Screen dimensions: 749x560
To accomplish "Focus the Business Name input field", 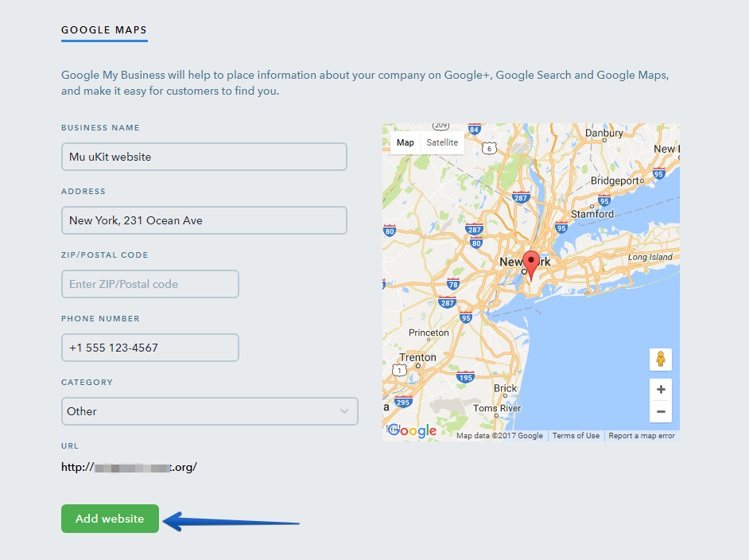I will pyautogui.click(x=204, y=157).
